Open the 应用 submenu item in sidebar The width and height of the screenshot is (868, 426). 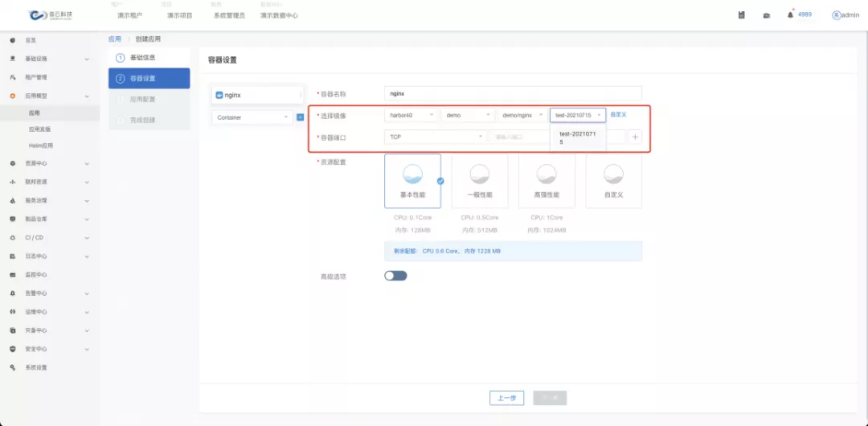click(x=35, y=113)
